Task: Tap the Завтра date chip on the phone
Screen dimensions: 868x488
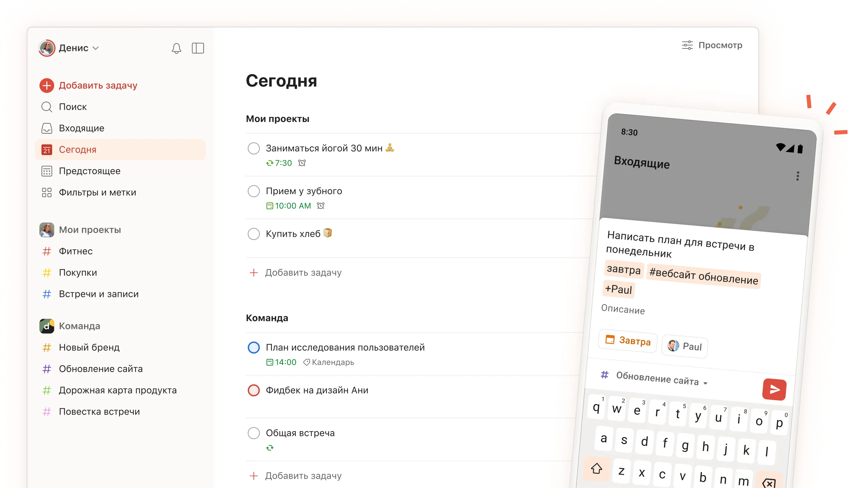Action: pos(627,341)
